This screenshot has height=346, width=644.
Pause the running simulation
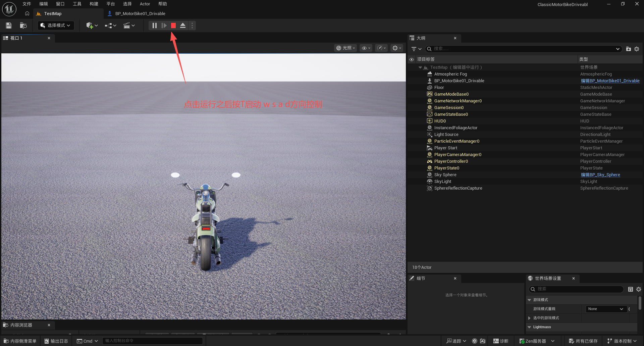point(154,26)
